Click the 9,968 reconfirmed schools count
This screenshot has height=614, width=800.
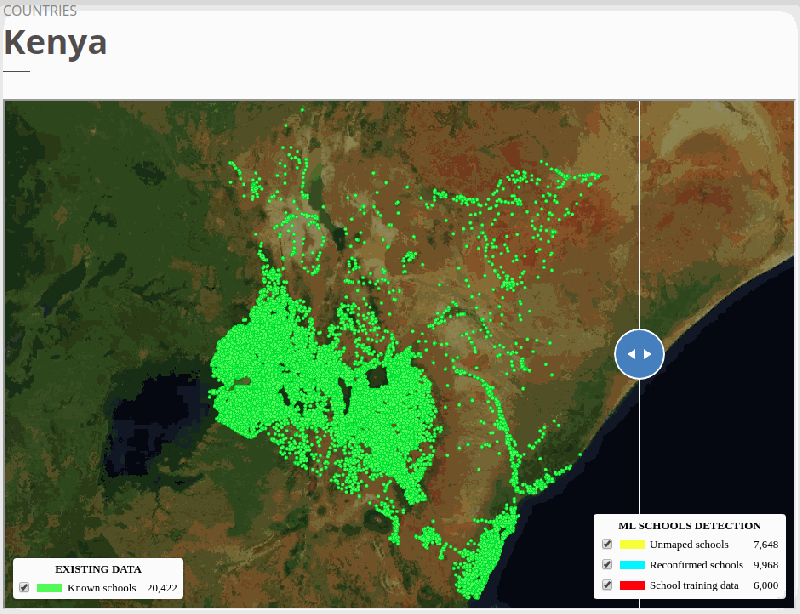tap(766, 564)
